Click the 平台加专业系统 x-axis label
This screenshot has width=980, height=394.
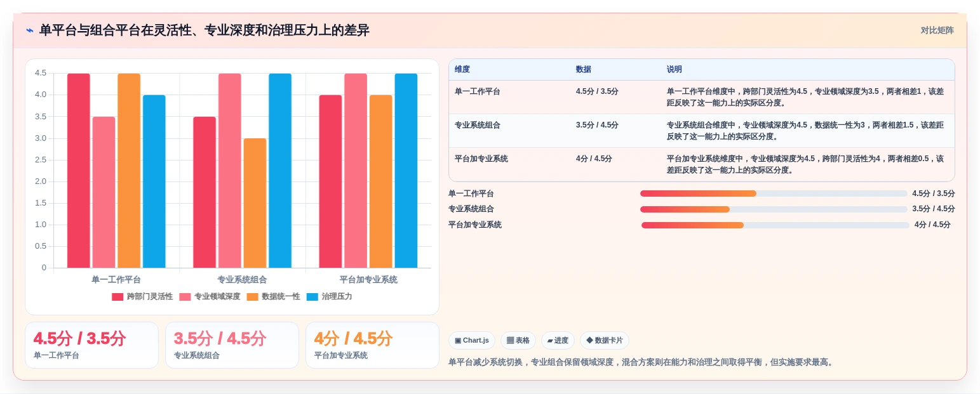[x=368, y=280]
